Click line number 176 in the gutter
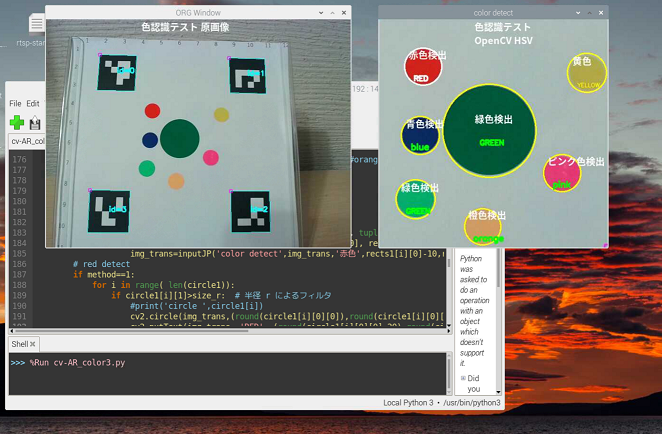662x434 pixels. [x=19, y=160]
